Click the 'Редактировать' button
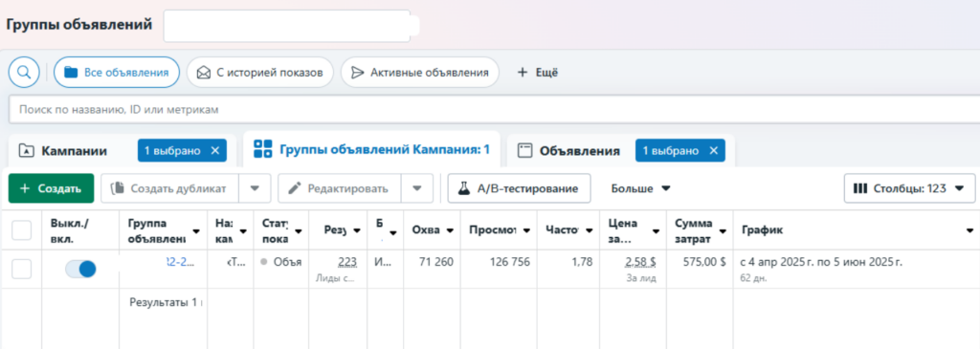This screenshot has width=980, height=349. [340, 188]
